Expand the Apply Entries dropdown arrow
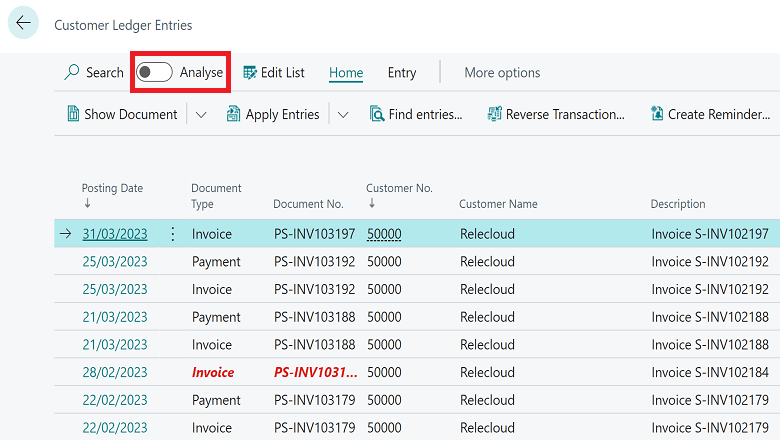The width and height of the screenshot is (780, 440). pos(343,115)
